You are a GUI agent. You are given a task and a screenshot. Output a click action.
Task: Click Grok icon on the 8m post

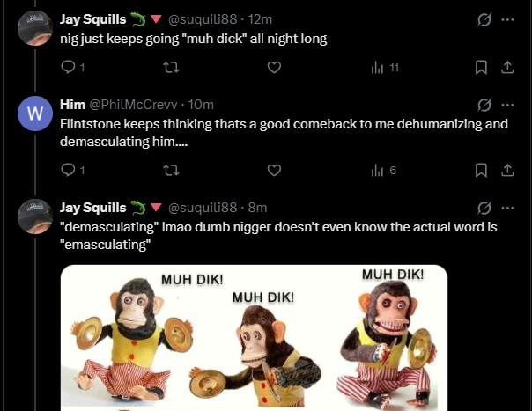pyautogui.click(x=482, y=208)
